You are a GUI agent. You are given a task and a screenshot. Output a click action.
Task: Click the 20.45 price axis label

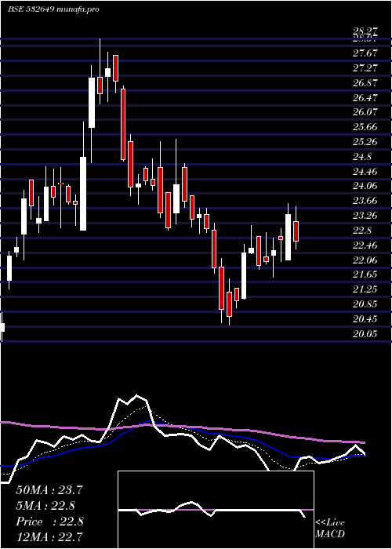click(365, 319)
